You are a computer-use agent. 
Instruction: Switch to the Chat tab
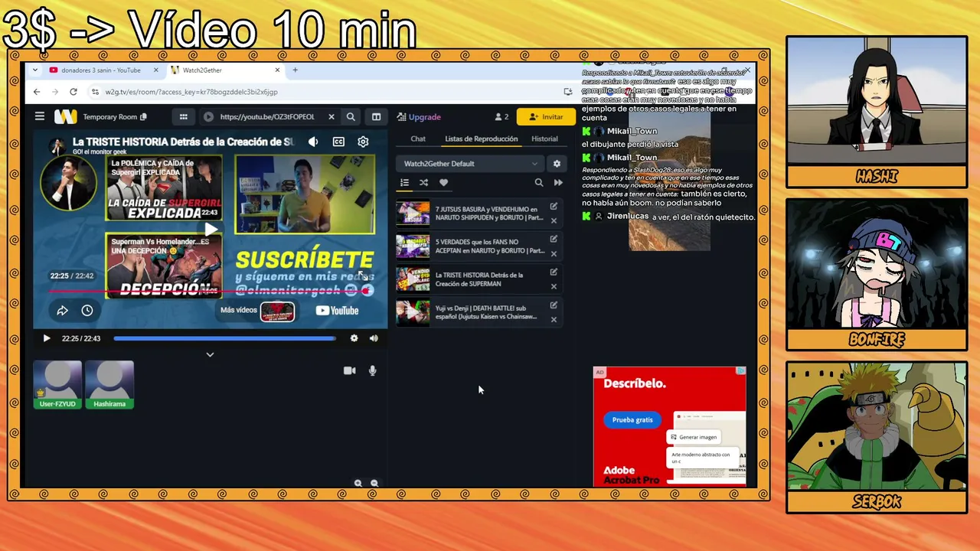pos(418,139)
